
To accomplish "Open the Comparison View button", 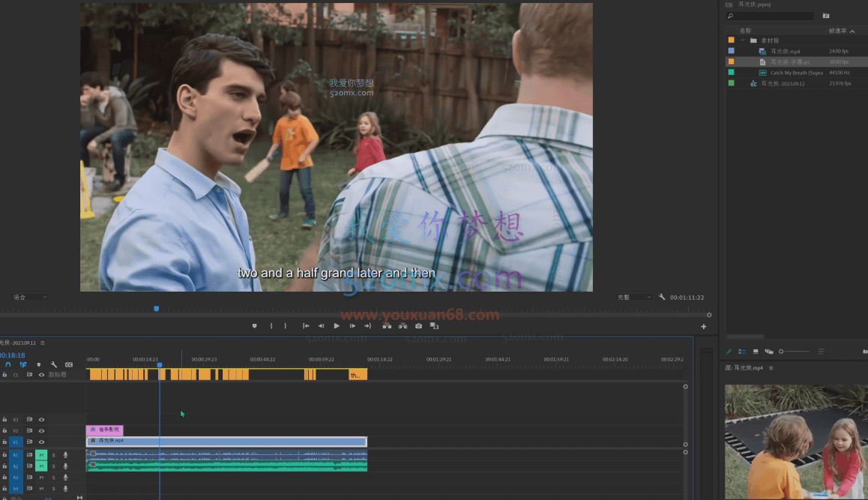I will 435,326.
